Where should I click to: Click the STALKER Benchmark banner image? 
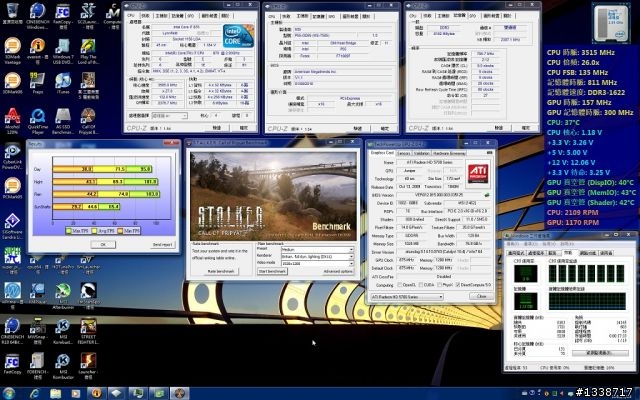[273, 196]
